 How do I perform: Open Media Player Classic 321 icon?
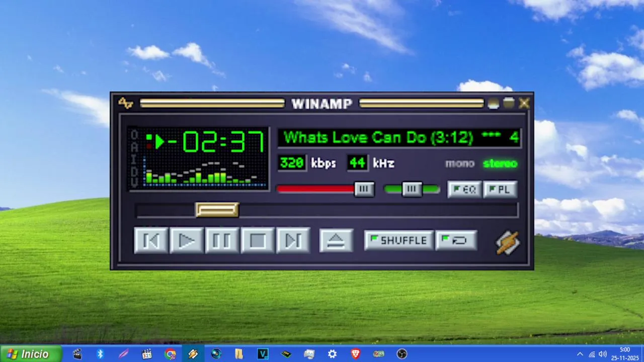(146, 354)
